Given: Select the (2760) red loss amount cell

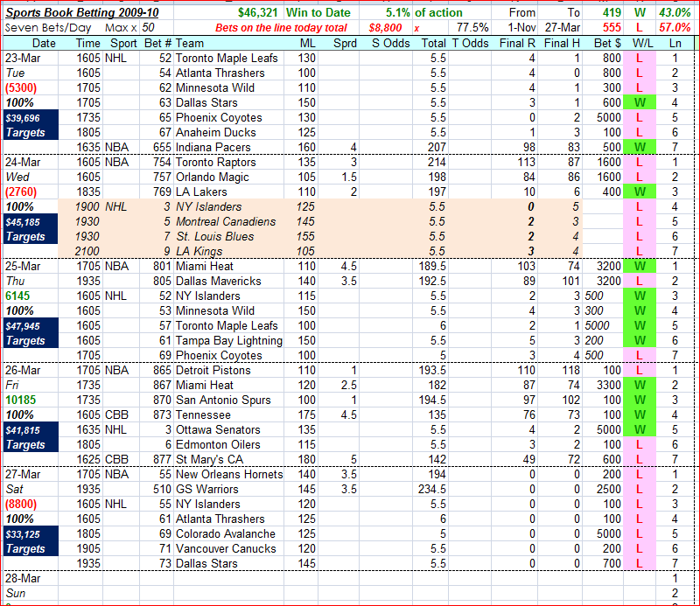Looking at the screenshot, I should pos(31,192).
